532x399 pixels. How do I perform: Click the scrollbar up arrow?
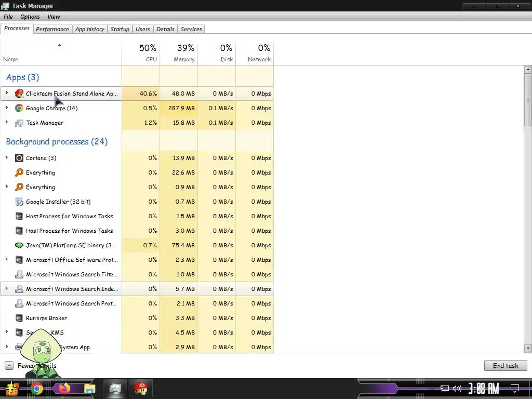528,70
